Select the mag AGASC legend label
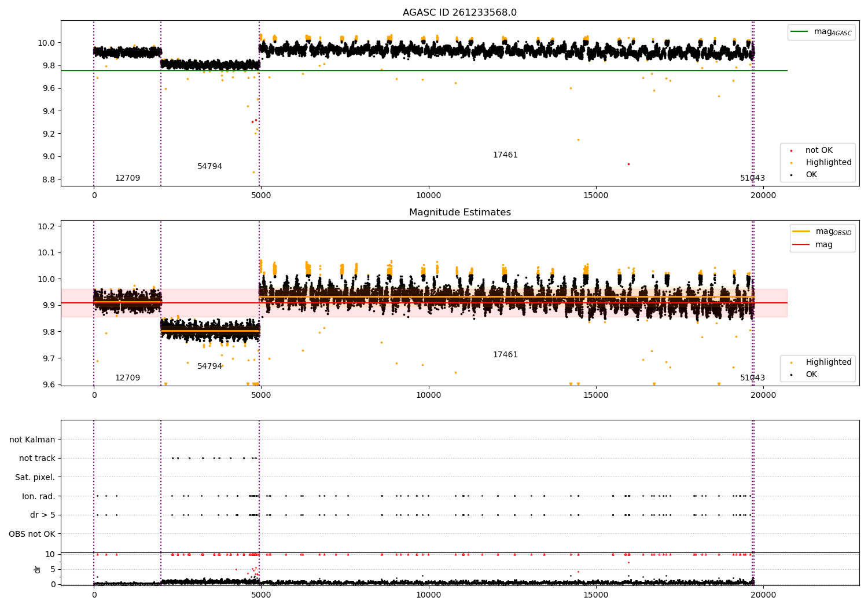 (833, 32)
